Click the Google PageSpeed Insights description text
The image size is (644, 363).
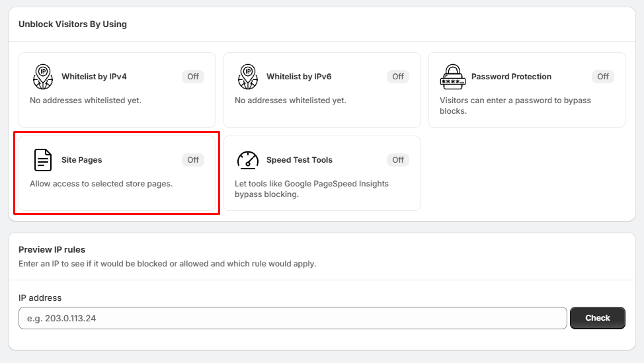point(311,189)
